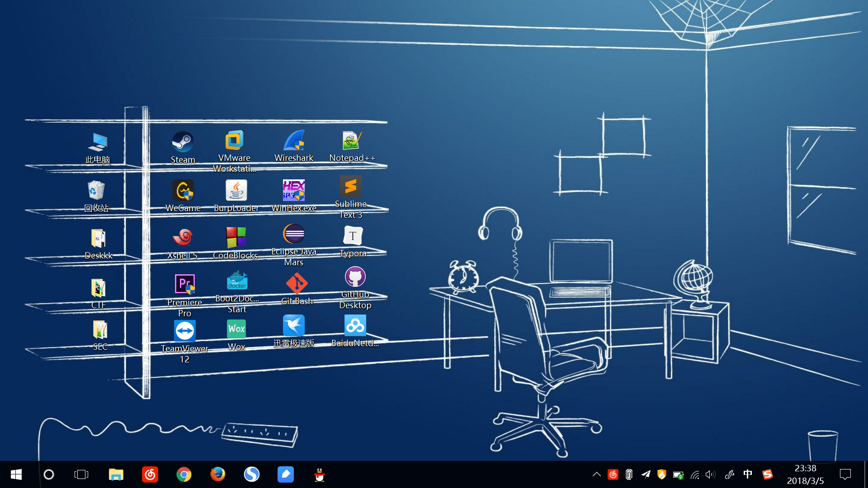
Task: Open the Typora desktop icon
Action: click(353, 242)
